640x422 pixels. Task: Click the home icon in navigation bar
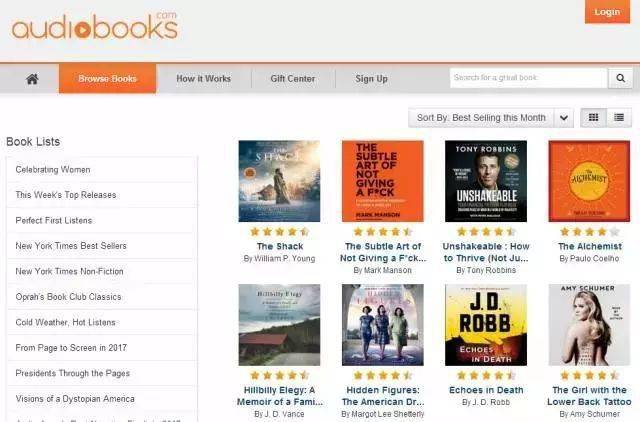click(32, 79)
